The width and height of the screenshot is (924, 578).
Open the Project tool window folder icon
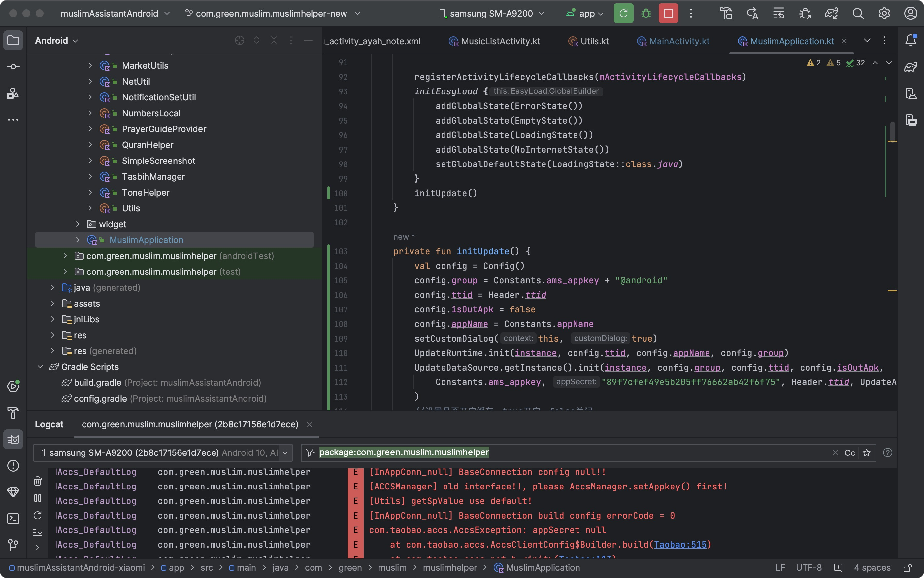13,40
